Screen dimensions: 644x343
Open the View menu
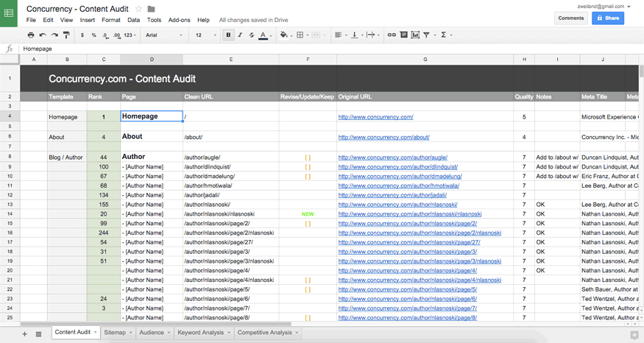tap(66, 20)
